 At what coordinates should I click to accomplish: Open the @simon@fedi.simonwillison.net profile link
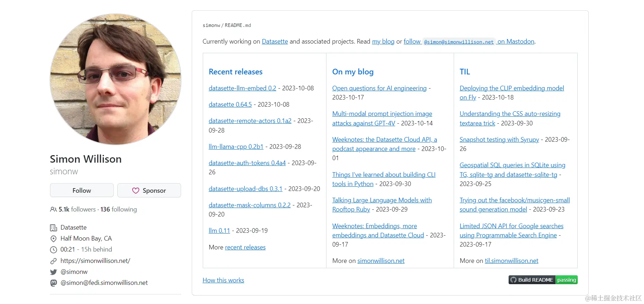pos(104,283)
